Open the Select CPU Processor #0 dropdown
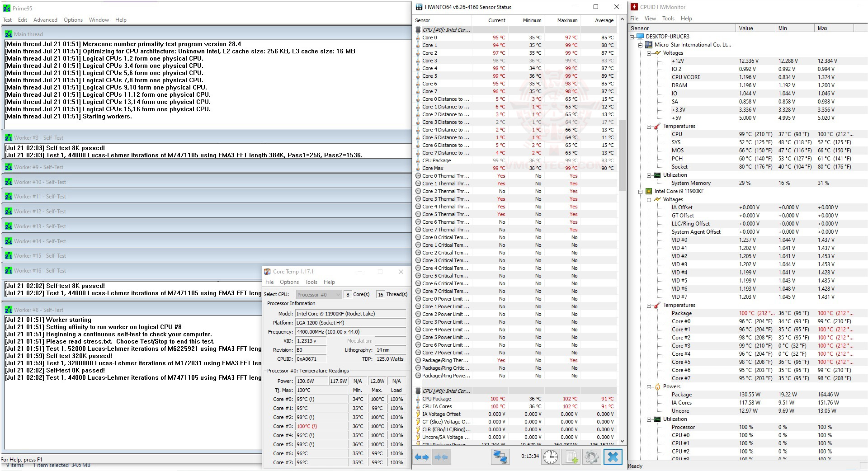Viewport: 868px width, 471px height. click(x=319, y=295)
